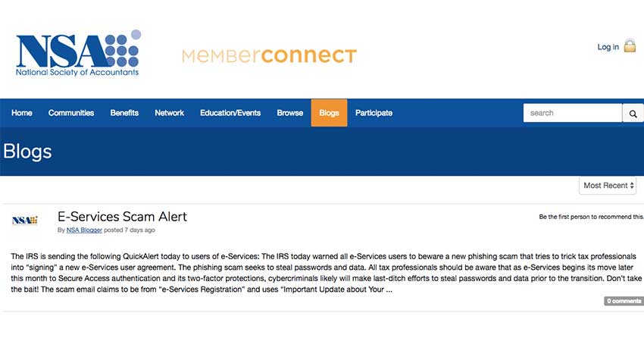Click the 0 comments badge
Viewport: 644px width, 341px height.
click(x=624, y=301)
